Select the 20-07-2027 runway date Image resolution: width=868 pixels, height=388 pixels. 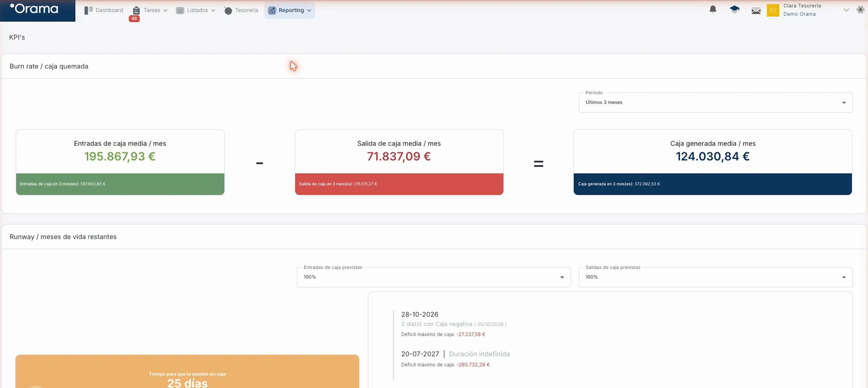pos(420,354)
